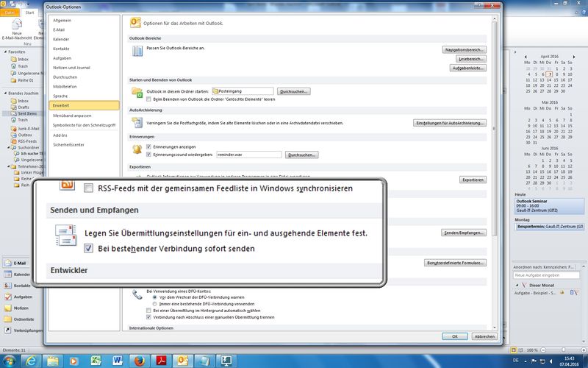Screen dimensions: 588x368
Task: Open Excel from the taskbar
Action: coord(96,361)
